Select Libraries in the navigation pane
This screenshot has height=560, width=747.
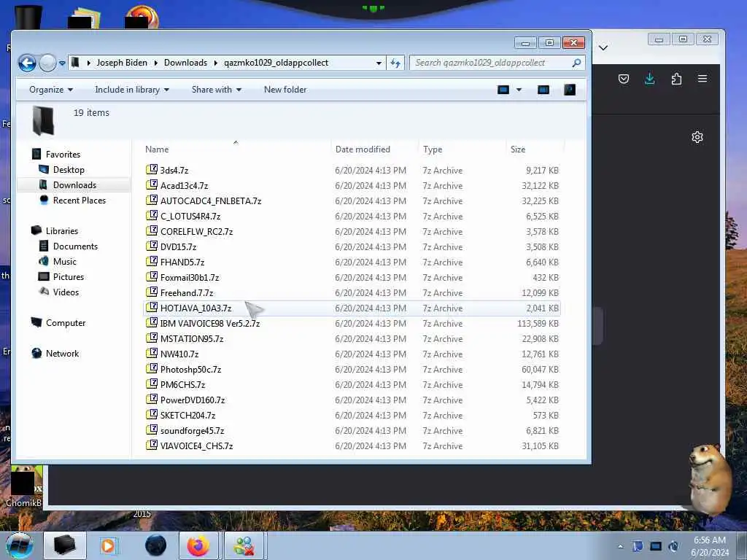[62, 230]
